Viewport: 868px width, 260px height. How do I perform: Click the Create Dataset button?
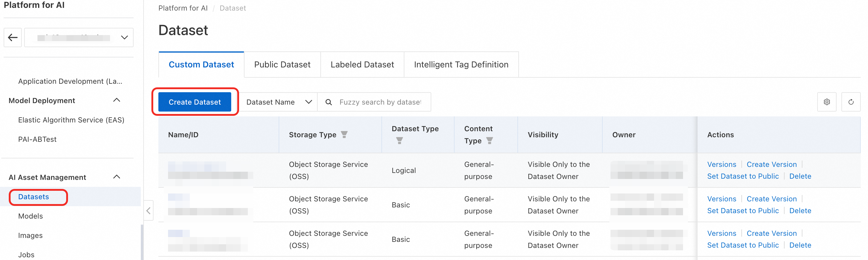(195, 102)
